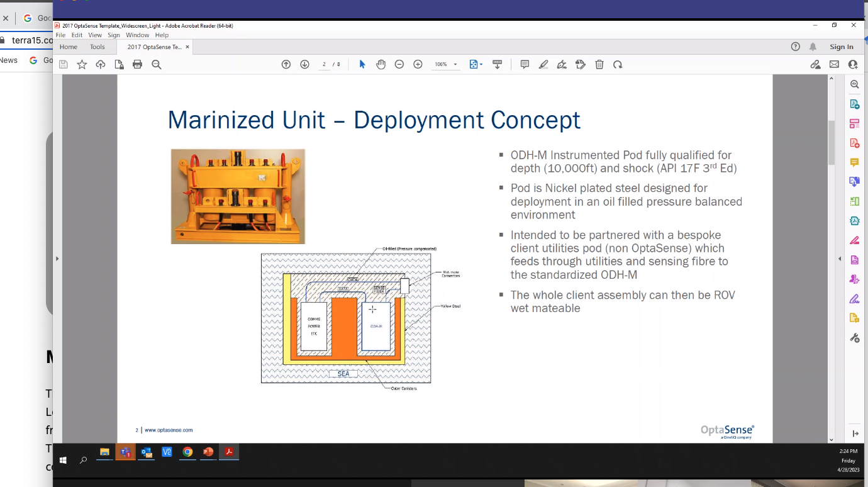Viewport: 868px width, 487px height.
Task: Open the Sign menu
Action: click(113, 35)
